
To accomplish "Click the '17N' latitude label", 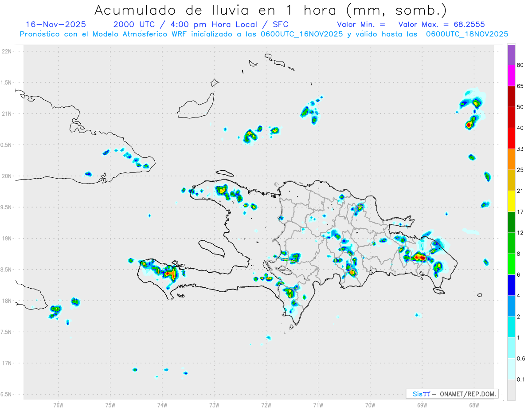I will click(7, 363).
